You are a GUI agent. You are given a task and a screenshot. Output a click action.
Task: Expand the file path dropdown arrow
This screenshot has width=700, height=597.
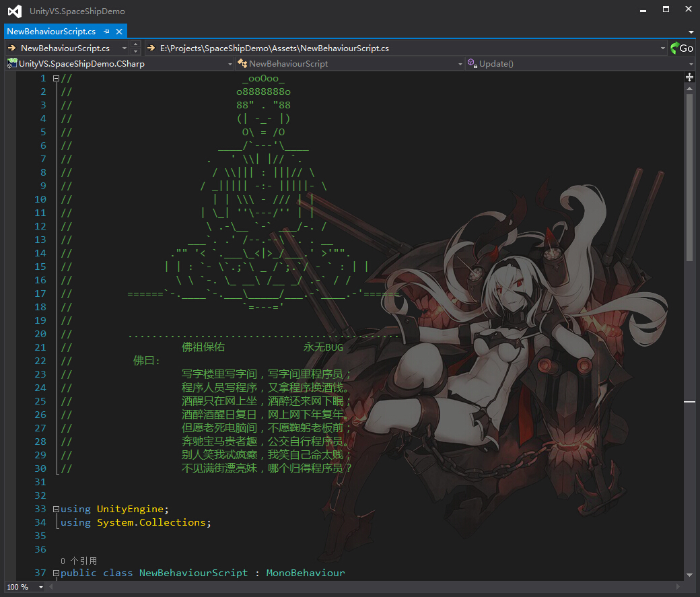pos(662,48)
